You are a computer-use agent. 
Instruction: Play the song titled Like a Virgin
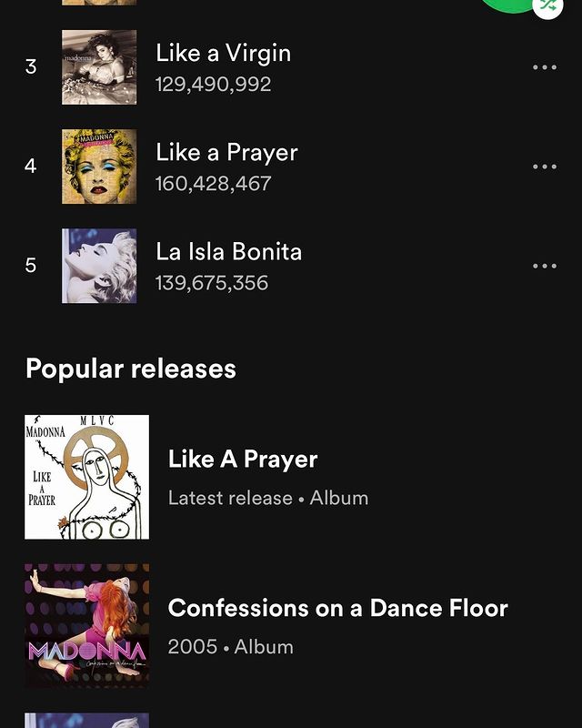tap(223, 53)
